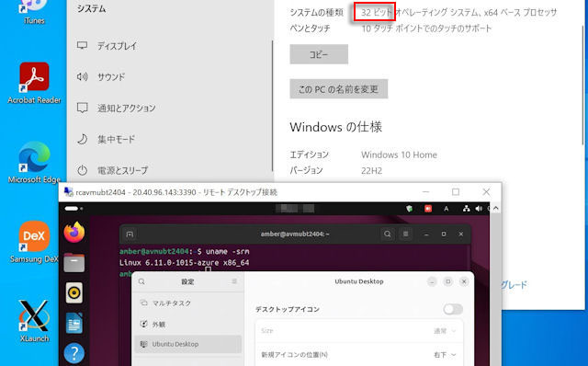Screen dimensions: 588x366
Task: Click the この PC の名前を変更 button
Action: tap(339, 89)
